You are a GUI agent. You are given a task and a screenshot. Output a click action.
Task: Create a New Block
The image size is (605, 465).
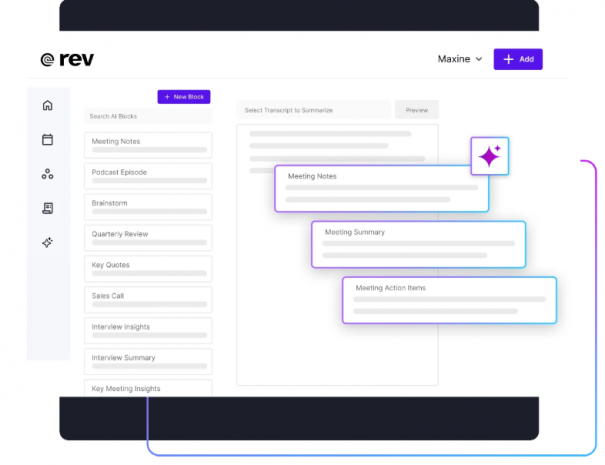click(184, 97)
